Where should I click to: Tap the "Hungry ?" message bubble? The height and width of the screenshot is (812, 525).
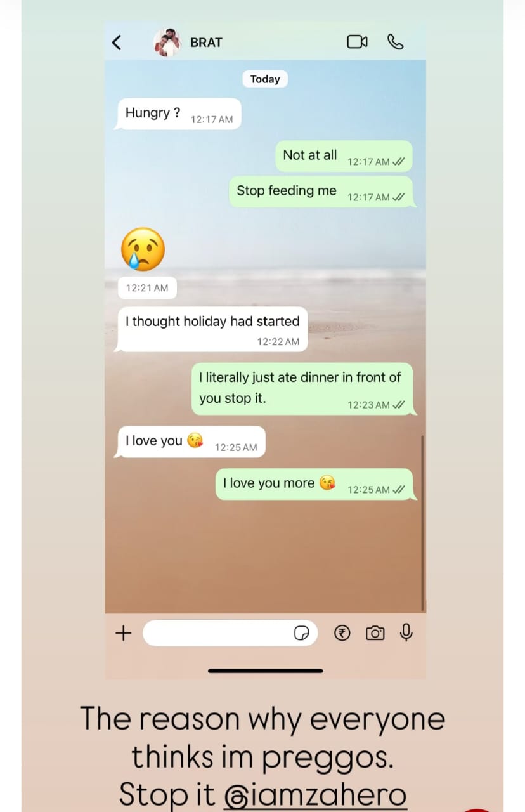coord(178,114)
